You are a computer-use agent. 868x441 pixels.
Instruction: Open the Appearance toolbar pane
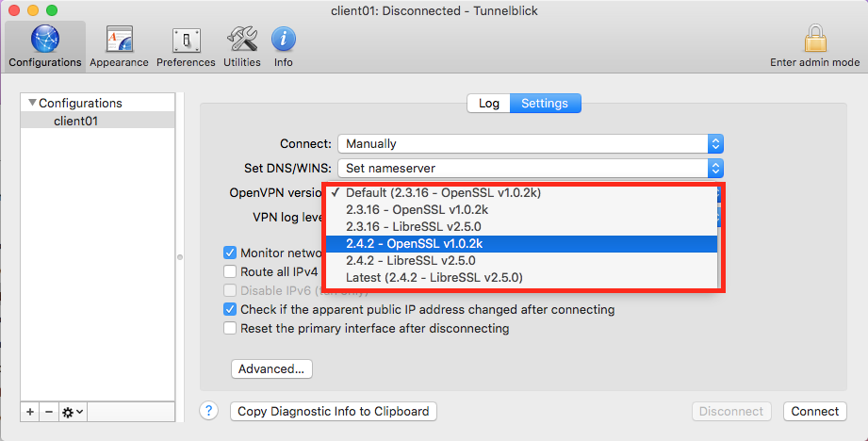(119, 46)
